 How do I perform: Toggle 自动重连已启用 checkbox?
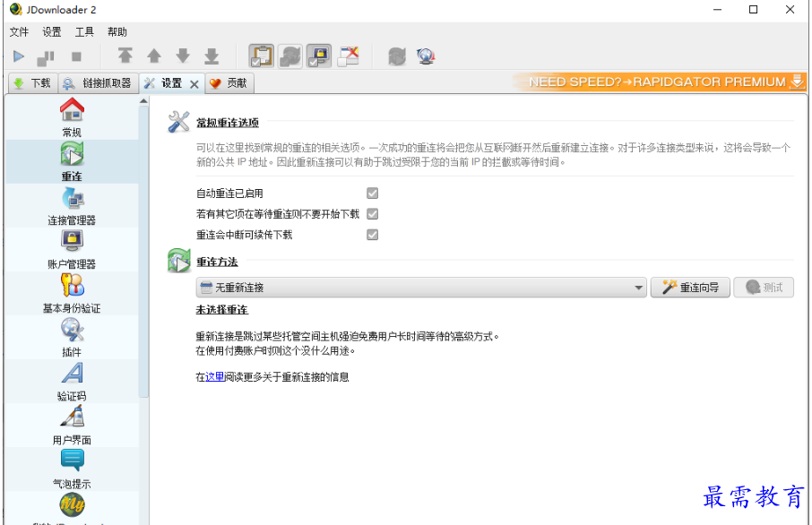pos(372,194)
